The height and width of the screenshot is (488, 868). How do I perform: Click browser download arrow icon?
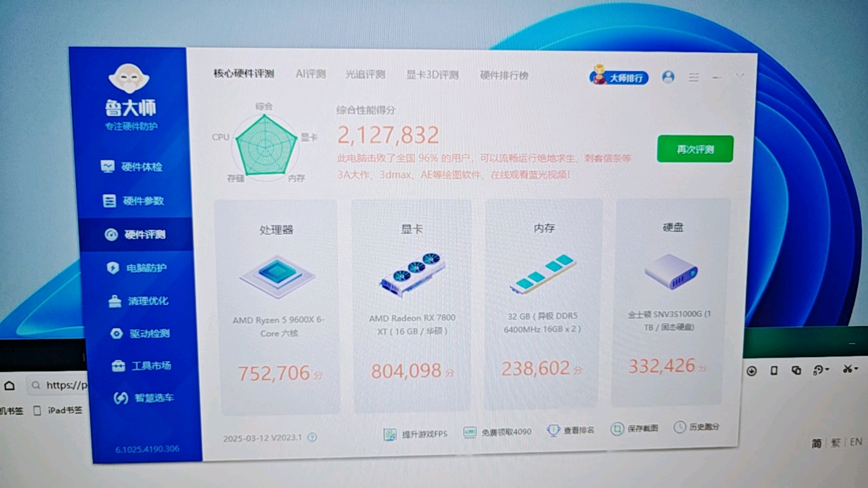[751, 371]
